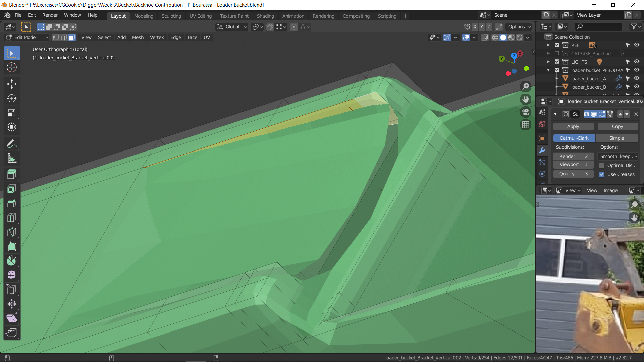Select the Knife tool
The width and height of the screenshot is (644, 362).
tap(11, 232)
